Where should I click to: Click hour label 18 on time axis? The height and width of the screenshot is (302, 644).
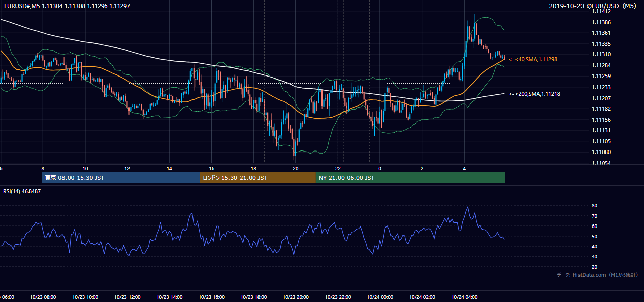click(253, 168)
